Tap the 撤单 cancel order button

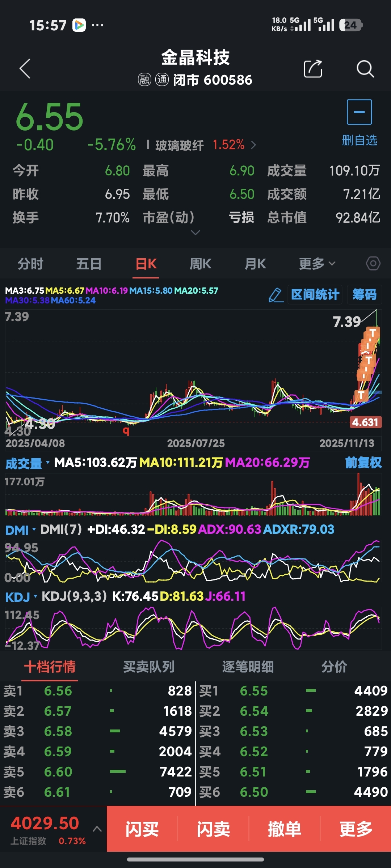coord(285,829)
